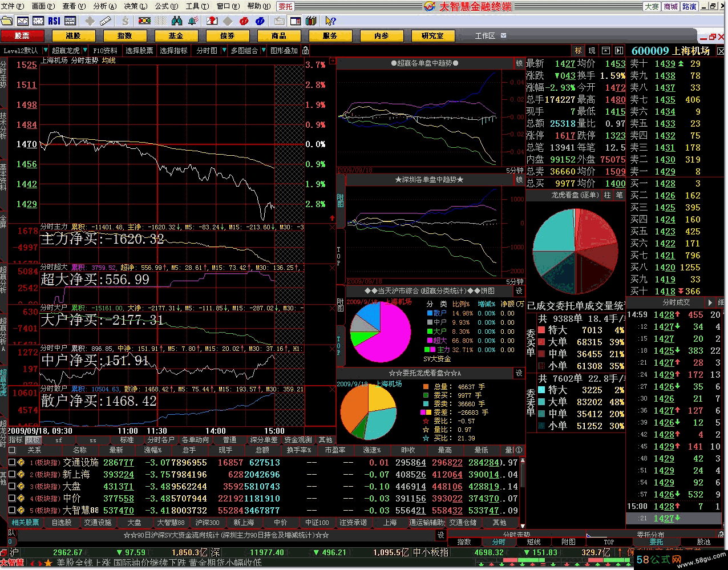Click the 委托 order button in menu bar
Viewport: 728px width, 570px height.
tap(286, 6)
